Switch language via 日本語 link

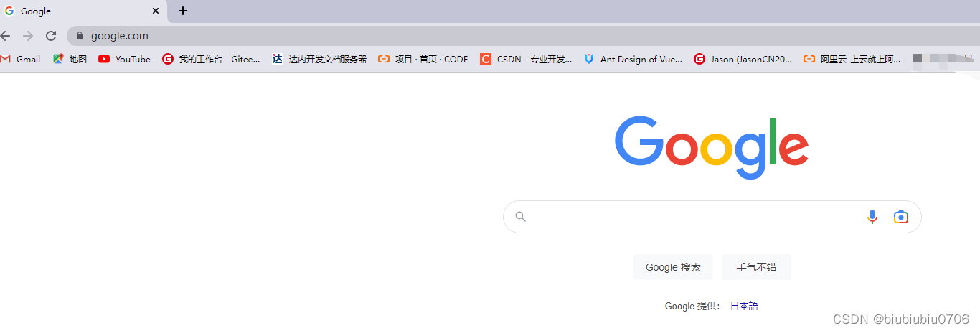point(744,306)
